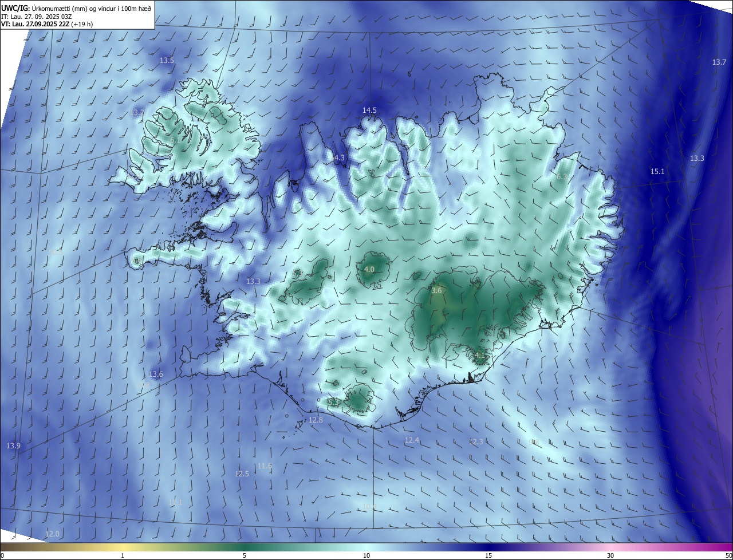This screenshot has width=733, height=560.
Task: Click the 3.6 value on the large glacier
Action: click(x=436, y=291)
